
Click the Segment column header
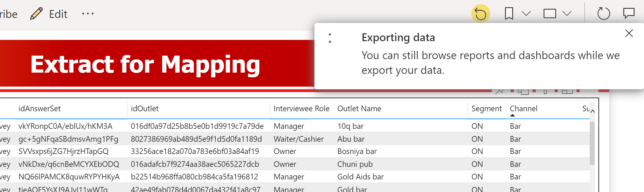coord(486,108)
